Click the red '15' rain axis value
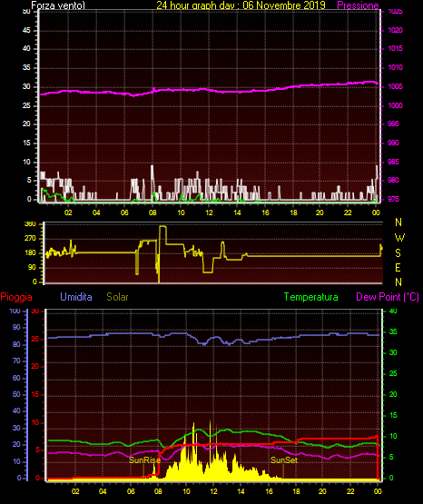 point(35,394)
